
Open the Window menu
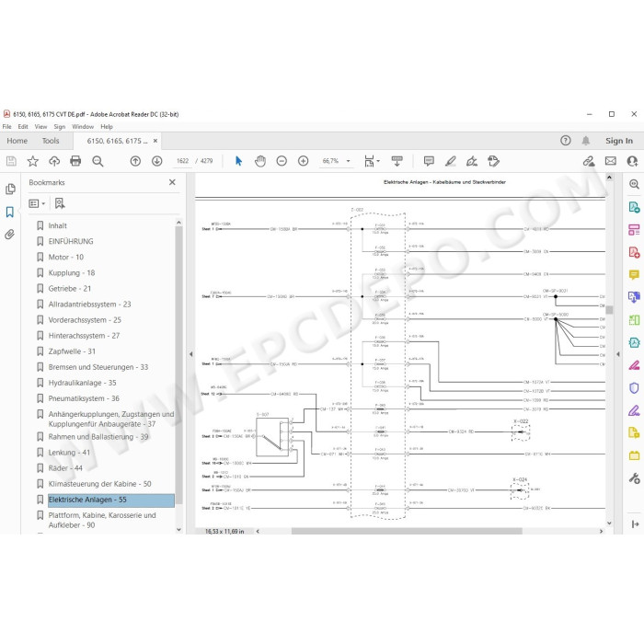tap(83, 127)
